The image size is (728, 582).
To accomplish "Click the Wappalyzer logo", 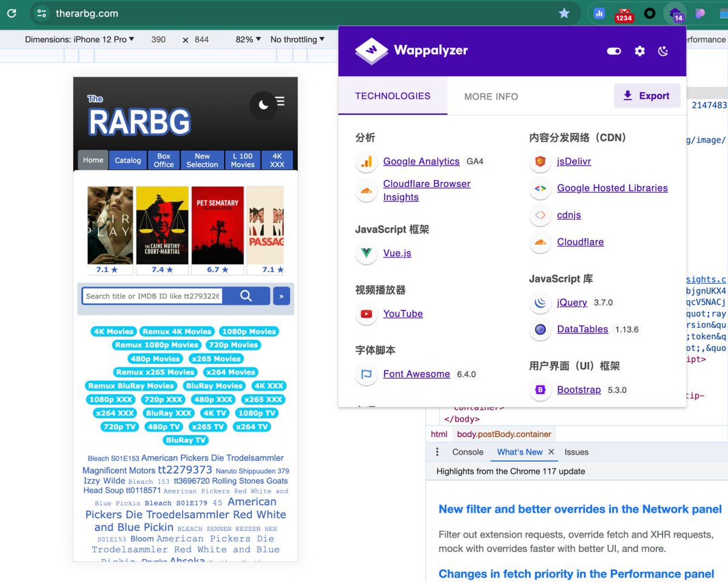I will point(411,50).
